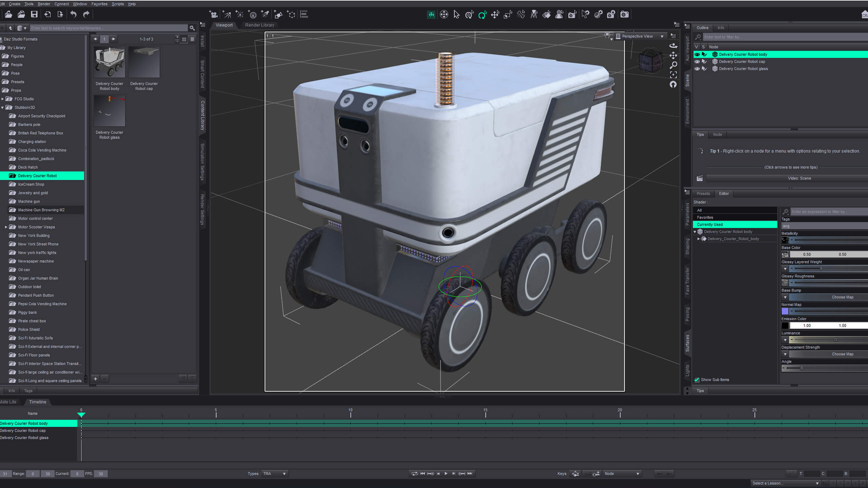The image size is (868, 488).
Task: Open the Select a Lesson dropdown
Action: point(785,483)
